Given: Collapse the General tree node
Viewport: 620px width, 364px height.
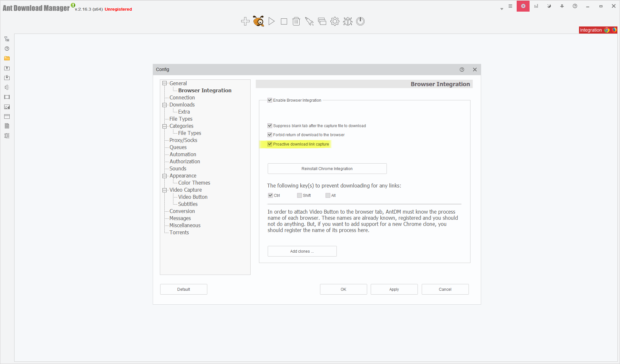Looking at the screenshot, I should [x=165, y=83].
